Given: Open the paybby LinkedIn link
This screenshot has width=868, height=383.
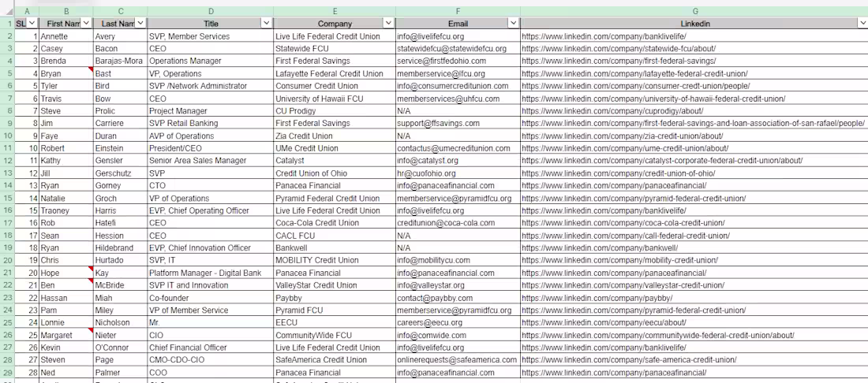Looking at the screenshot, I should (x=597, y=298).
